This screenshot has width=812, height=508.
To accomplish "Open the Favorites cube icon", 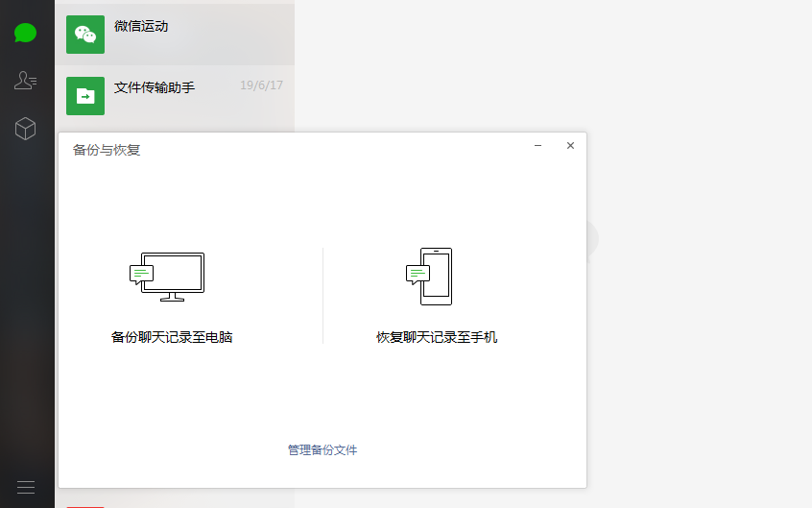I will pyautogui.click(x=26, y=129).
